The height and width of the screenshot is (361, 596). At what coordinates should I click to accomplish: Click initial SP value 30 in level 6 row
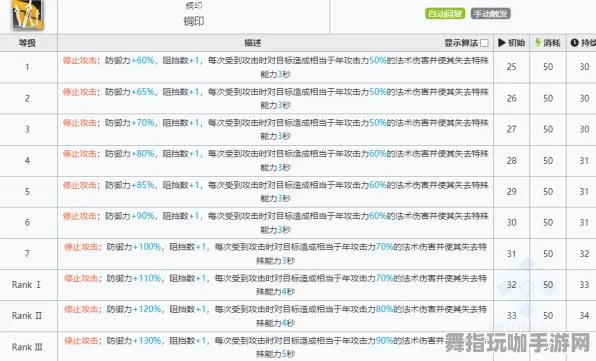[512, 222]
